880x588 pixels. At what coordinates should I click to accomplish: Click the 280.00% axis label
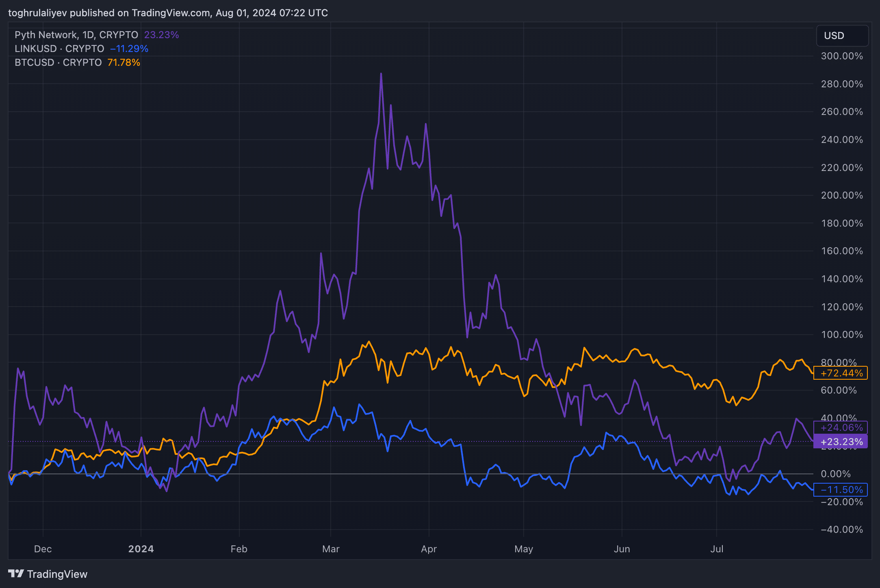pos(842,84)
